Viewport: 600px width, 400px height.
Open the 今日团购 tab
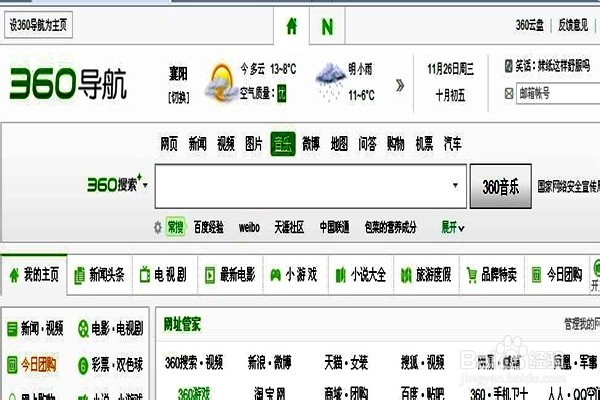(557, 275)
